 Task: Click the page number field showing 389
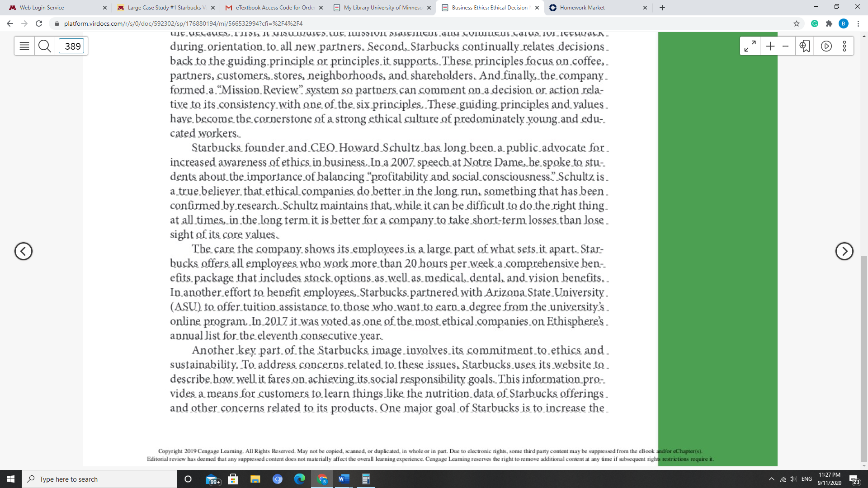click(72, 46)
